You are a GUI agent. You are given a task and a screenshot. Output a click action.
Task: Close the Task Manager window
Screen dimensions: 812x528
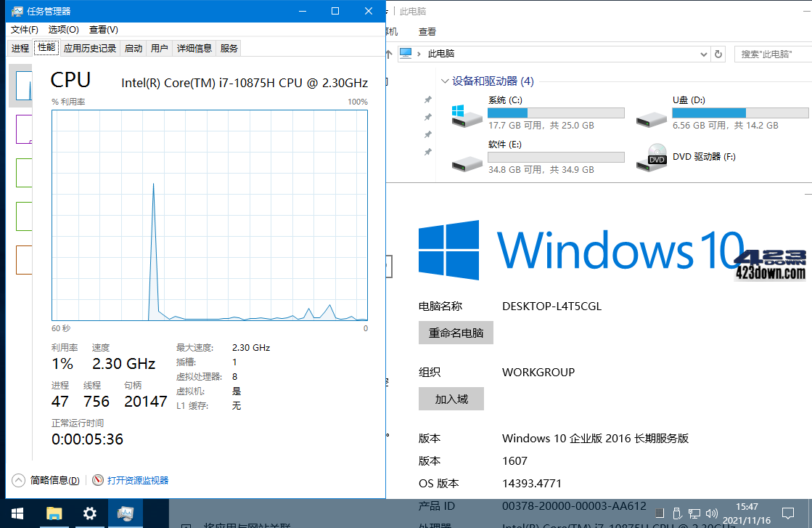pos(369,11)
